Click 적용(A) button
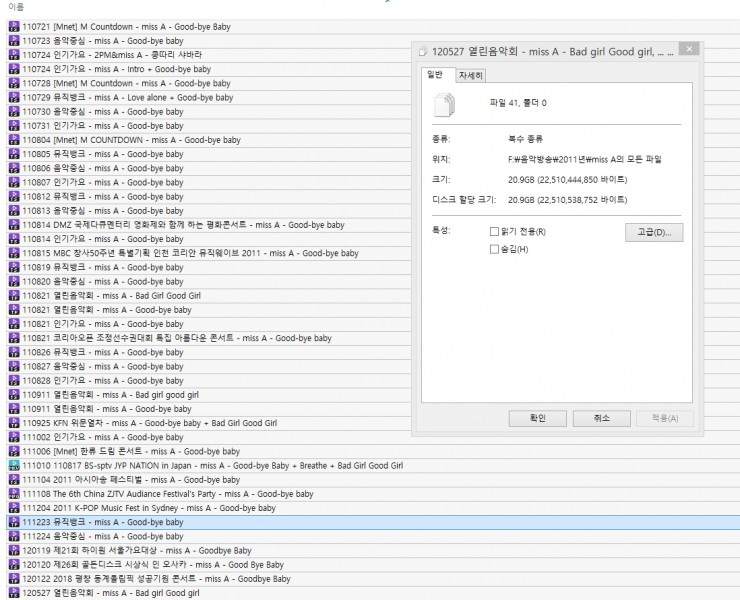The width and height of the screenshot is (740, 600). pos(665,418)
